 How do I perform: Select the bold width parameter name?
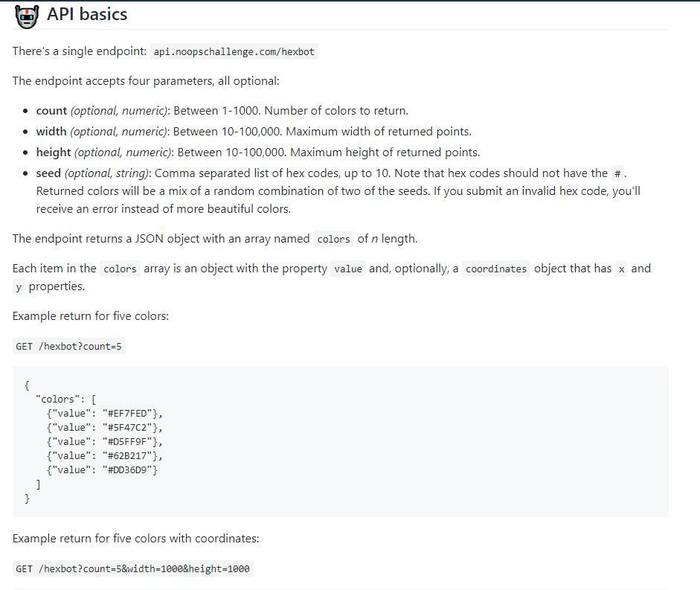click(x=51, y=132)
